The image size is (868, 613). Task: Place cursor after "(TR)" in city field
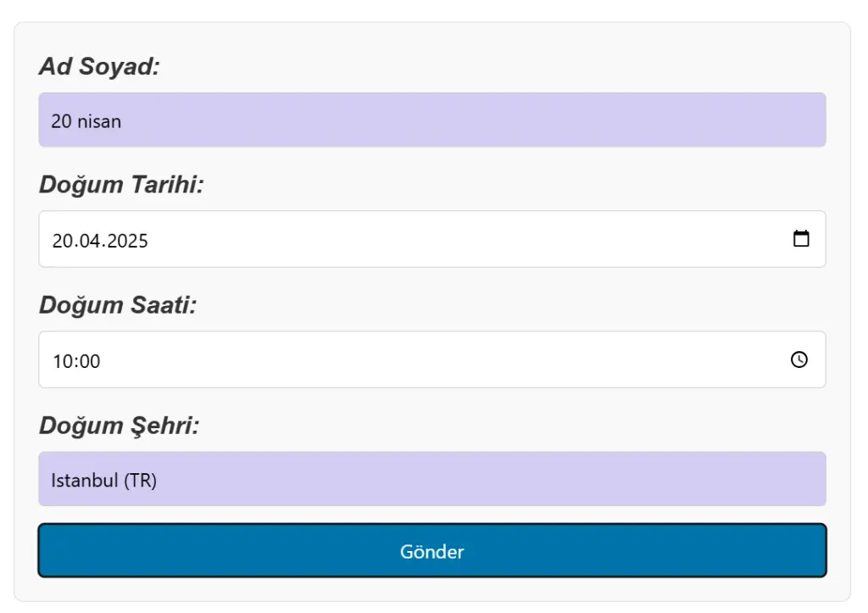click(159, 481)
